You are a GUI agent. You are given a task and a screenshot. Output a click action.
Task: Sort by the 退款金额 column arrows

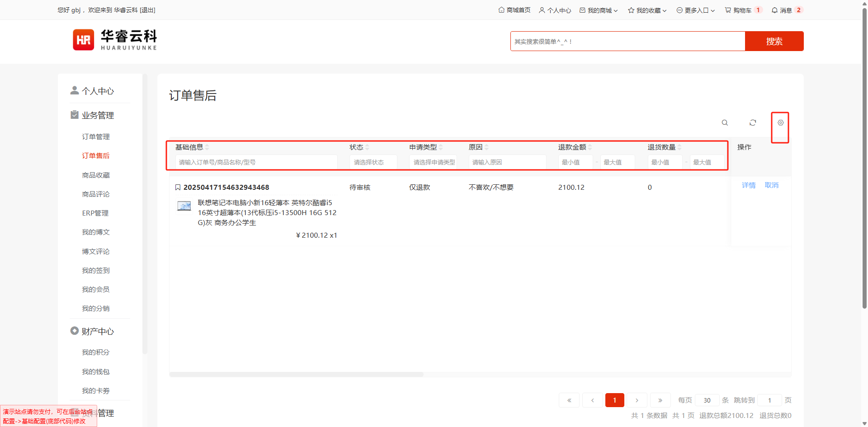click(x=590, y=147)
